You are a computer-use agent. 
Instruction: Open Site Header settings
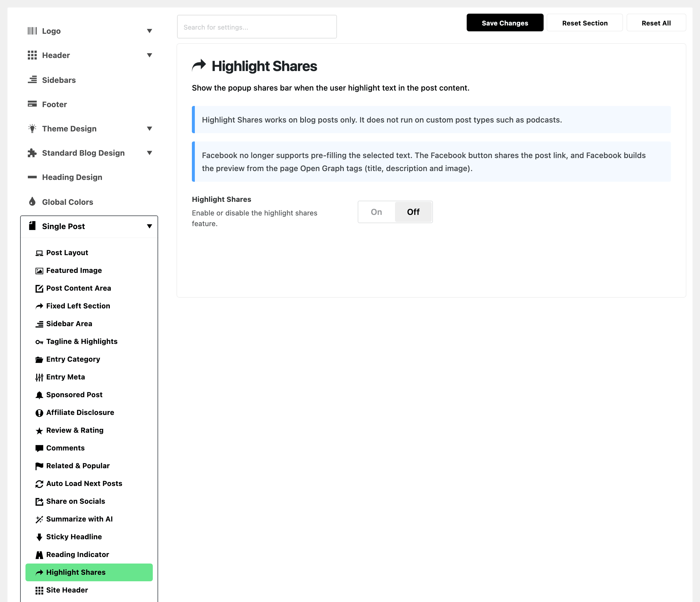89,590
